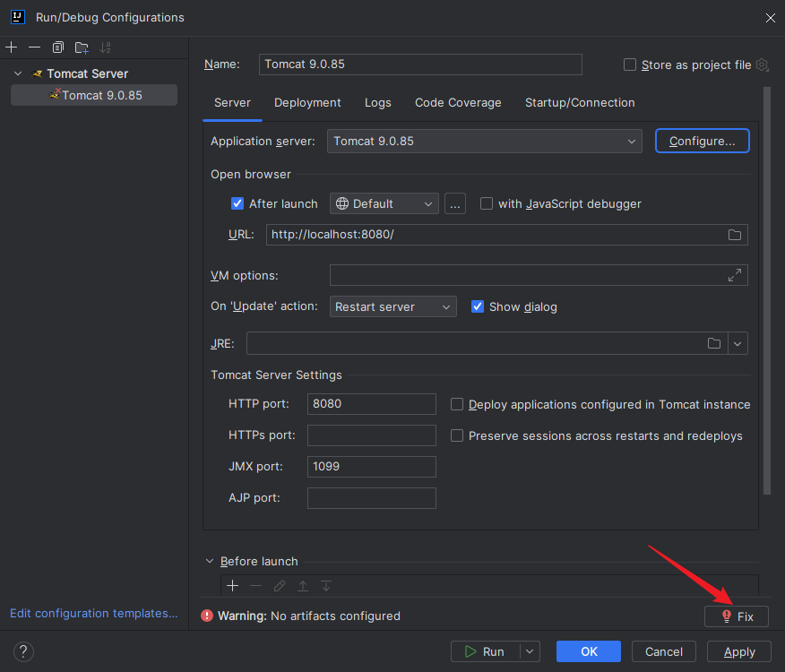Viewport: 785px width, 672px height.
Task: Click the Fix button
Action: click(x=737, y=616)
